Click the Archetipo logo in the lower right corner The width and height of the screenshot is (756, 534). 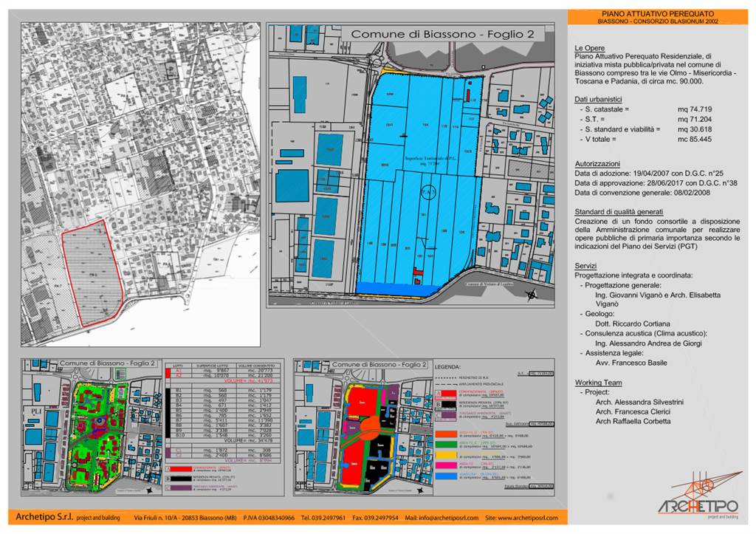[x=699, y=496]
